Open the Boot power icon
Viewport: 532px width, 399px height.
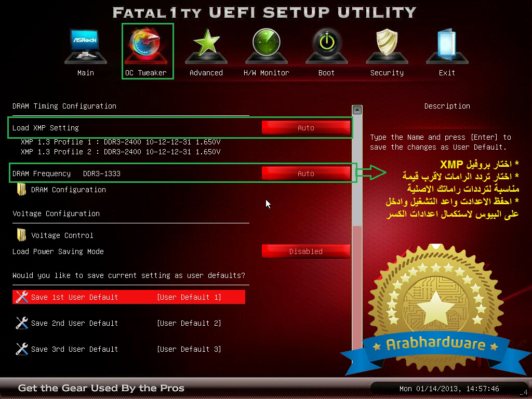326,46
